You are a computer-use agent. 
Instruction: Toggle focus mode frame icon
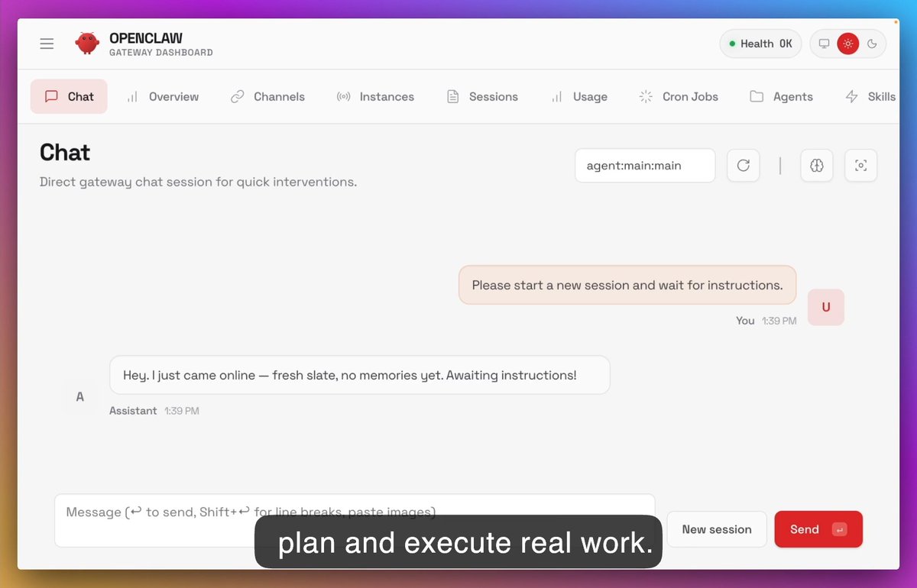[x=861, y=166]
